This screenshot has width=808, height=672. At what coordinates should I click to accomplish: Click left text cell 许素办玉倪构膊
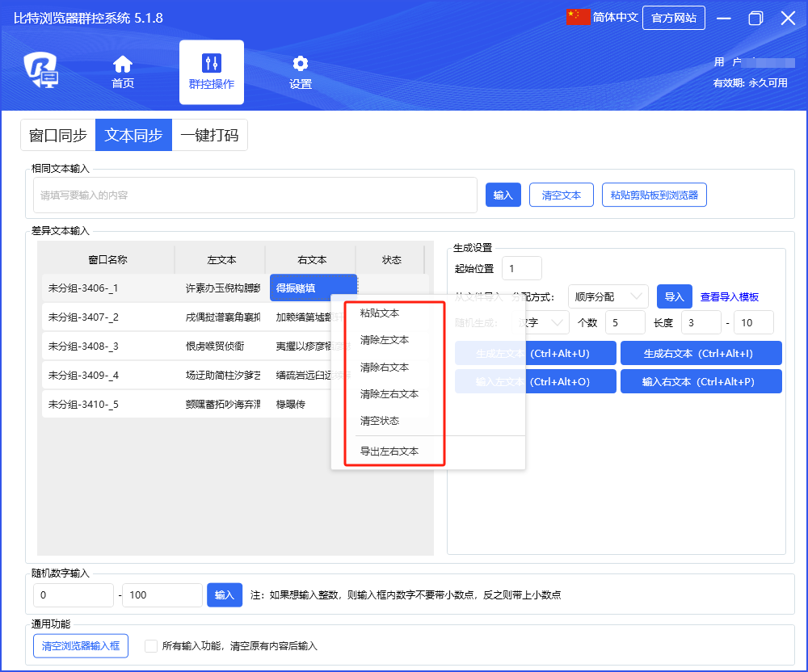[x=223, y=288]
